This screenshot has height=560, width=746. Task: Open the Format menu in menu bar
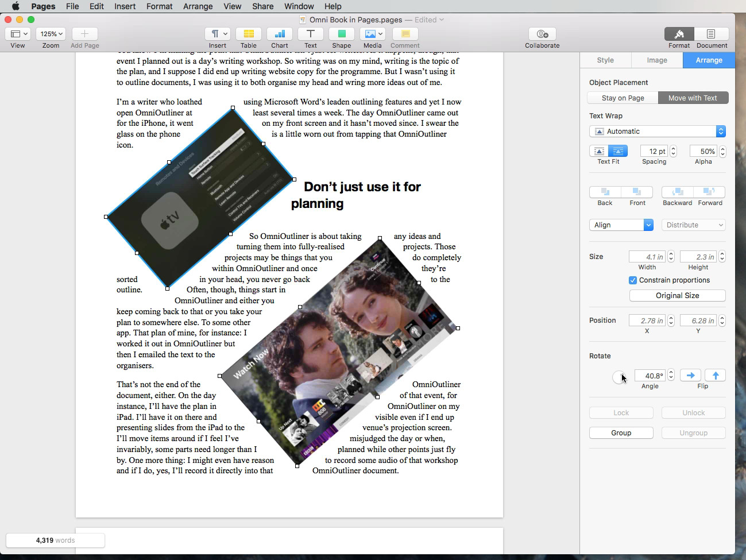159,6
